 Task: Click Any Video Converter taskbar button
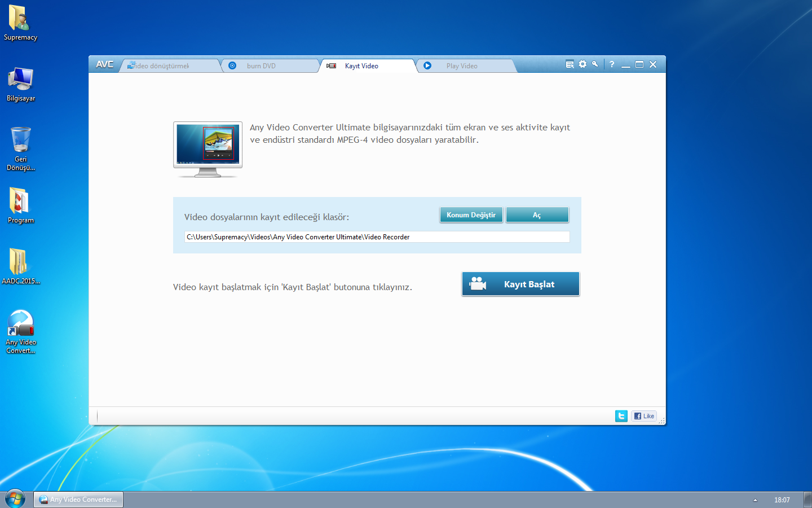(78, 500)
